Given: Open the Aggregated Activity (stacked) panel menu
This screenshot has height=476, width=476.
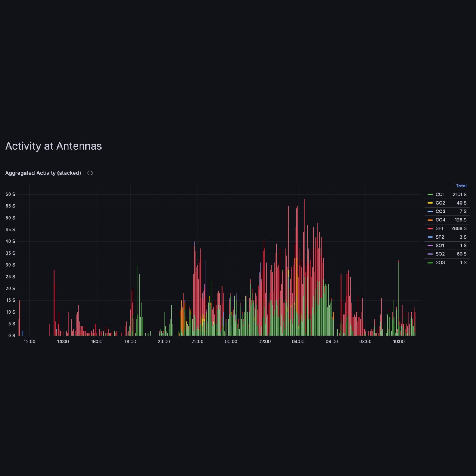Looking at the screenshot, I should pyautogui.click(x=43, y=173).
